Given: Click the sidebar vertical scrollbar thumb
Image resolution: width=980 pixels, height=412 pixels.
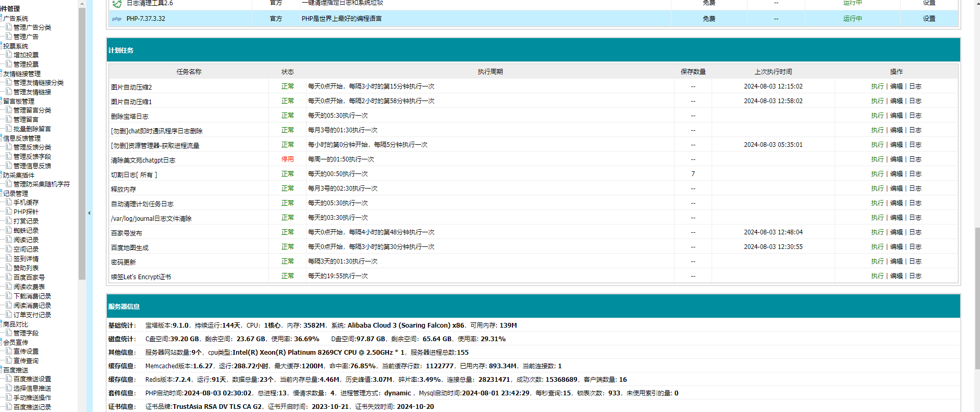Looking at the screenshot, I should tap(82, 143).
